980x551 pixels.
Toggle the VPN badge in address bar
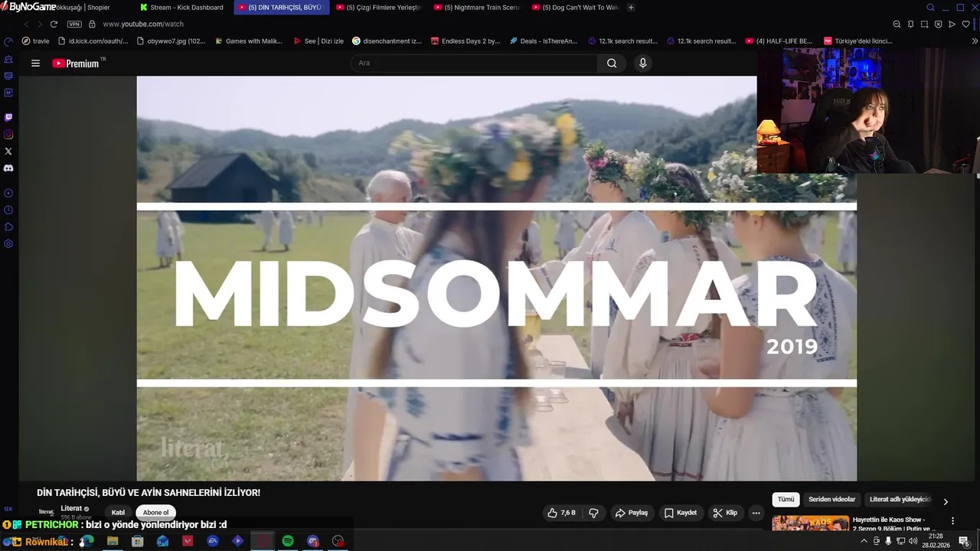click(x=74, y=24)
